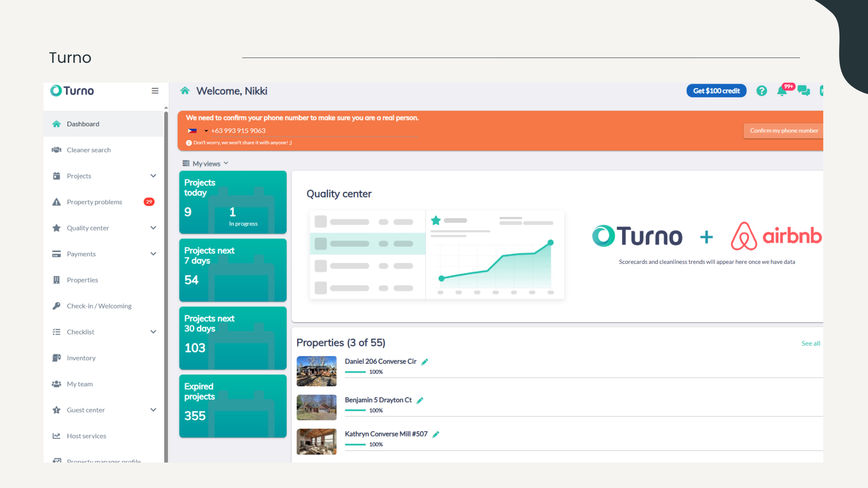The image size is (868, 488).
Task: Open Kathryn Converse Mill #507 property
Action: tap(386, 434)
